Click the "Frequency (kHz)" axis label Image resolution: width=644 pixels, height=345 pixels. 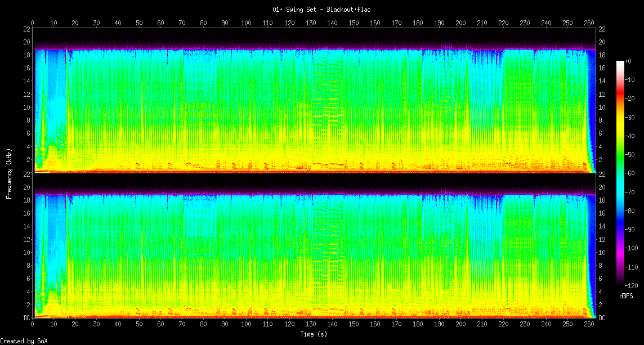point(9,172)
